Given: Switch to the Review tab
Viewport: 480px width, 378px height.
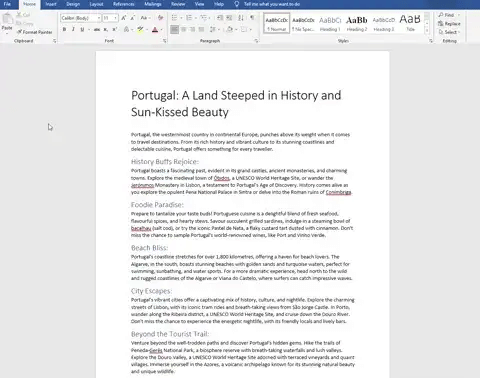Looking at the screenshot, I should pos(178,4).
